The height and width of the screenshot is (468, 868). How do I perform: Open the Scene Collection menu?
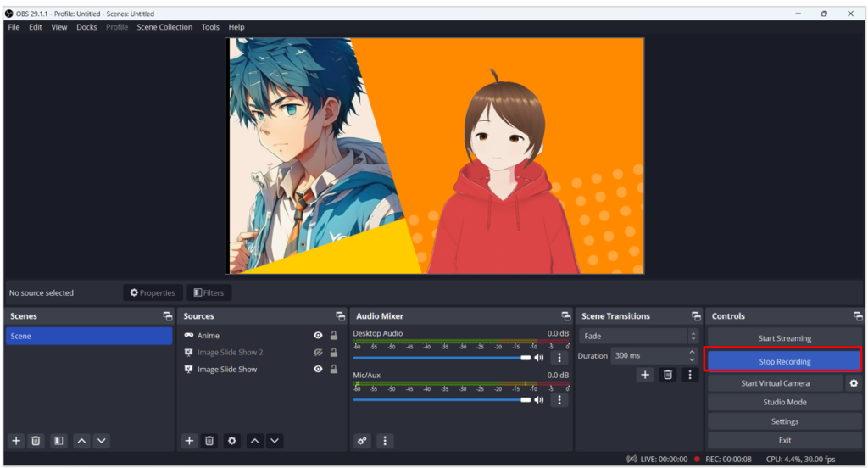point(164,27)
